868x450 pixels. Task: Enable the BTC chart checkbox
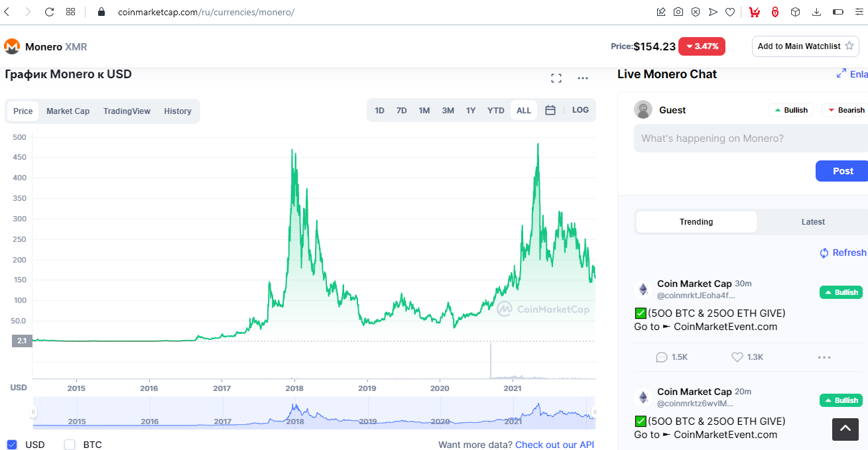click(70, 445)
